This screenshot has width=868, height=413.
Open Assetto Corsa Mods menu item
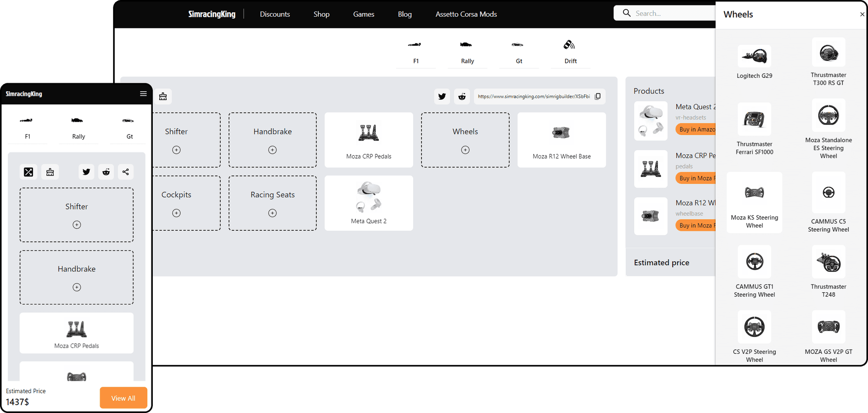466,14
